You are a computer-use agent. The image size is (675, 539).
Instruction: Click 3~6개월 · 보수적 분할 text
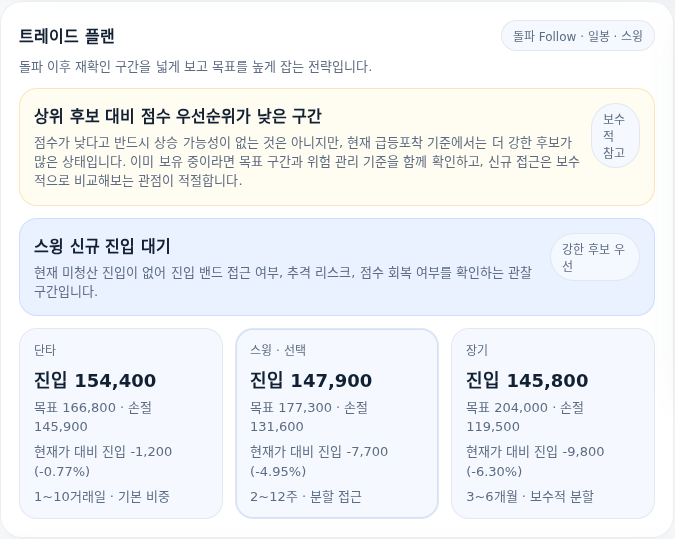[x=530, y=496]
